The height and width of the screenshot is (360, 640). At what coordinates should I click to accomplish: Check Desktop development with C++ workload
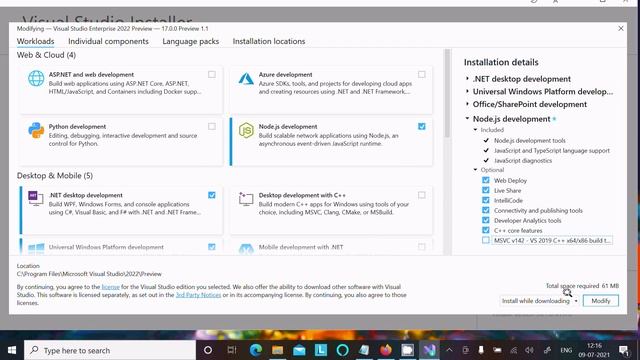(x=422, y=195)
